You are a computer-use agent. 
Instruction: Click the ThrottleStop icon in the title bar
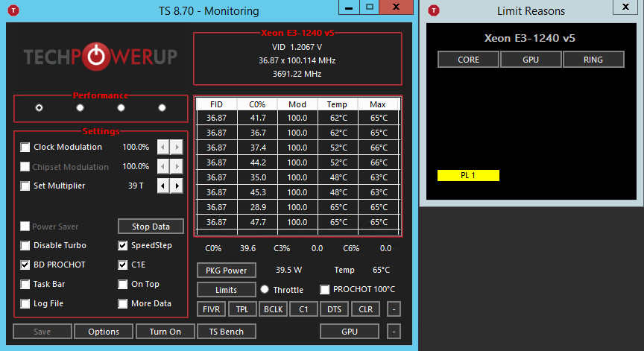click(13, 10)
